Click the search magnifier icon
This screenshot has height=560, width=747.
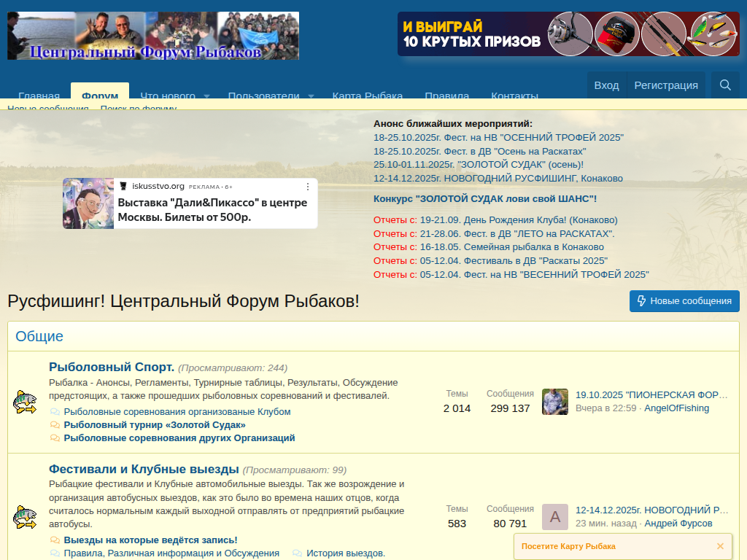[x=725, y=85]
